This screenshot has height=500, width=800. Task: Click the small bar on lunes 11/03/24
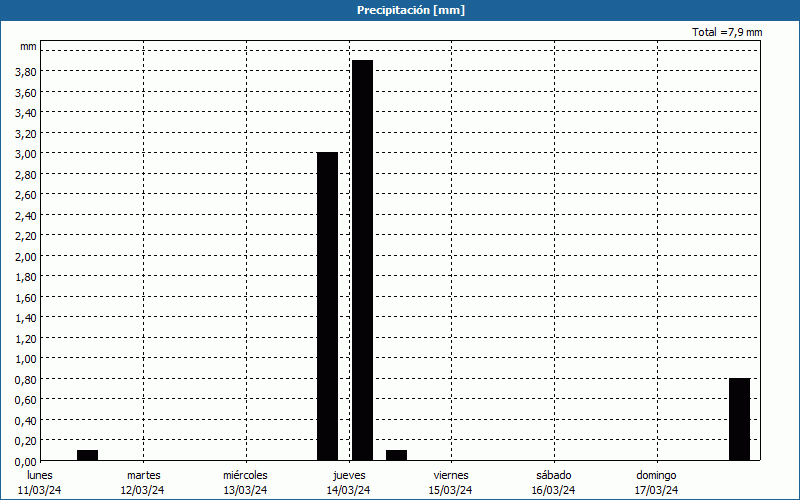point(87,455)
